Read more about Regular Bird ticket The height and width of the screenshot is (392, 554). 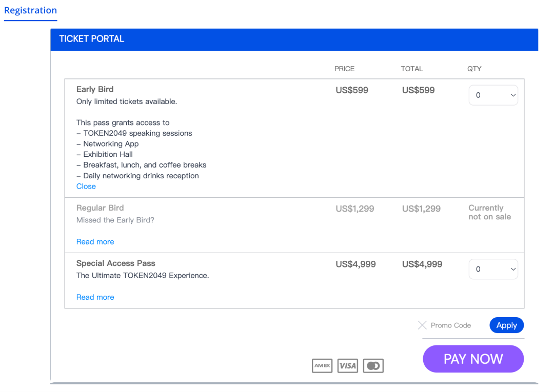[95, 242]
